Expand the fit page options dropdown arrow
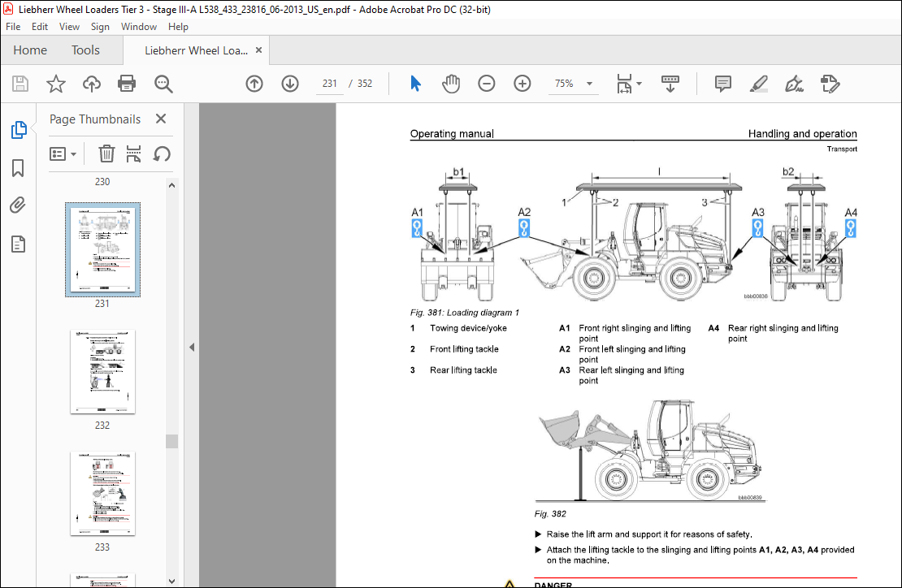Viewport: 902px width, 588px height. (639, 84)
